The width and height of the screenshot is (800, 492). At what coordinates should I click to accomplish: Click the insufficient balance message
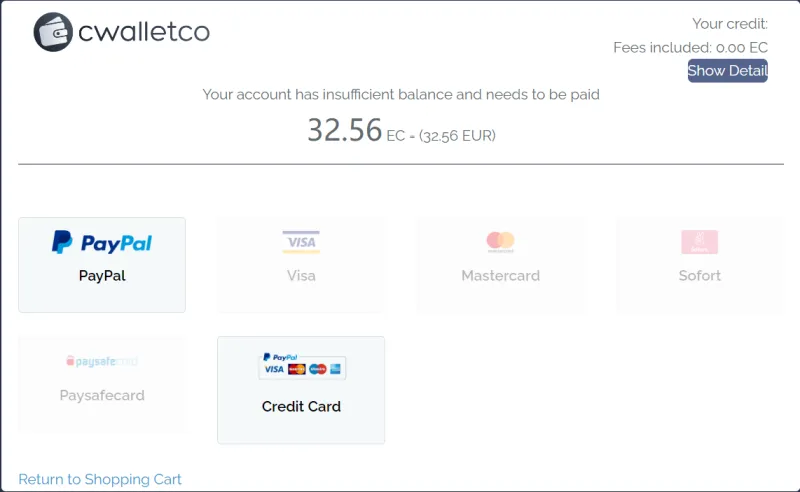tap(401, 94)
